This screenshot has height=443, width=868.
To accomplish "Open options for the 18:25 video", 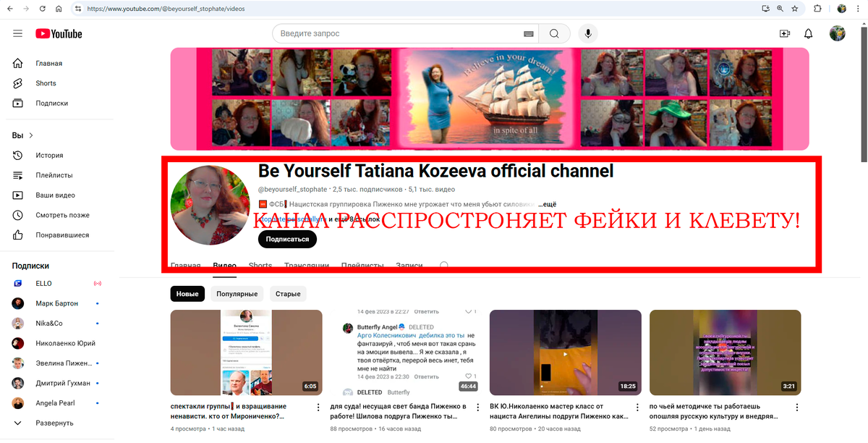I will 638,408.
